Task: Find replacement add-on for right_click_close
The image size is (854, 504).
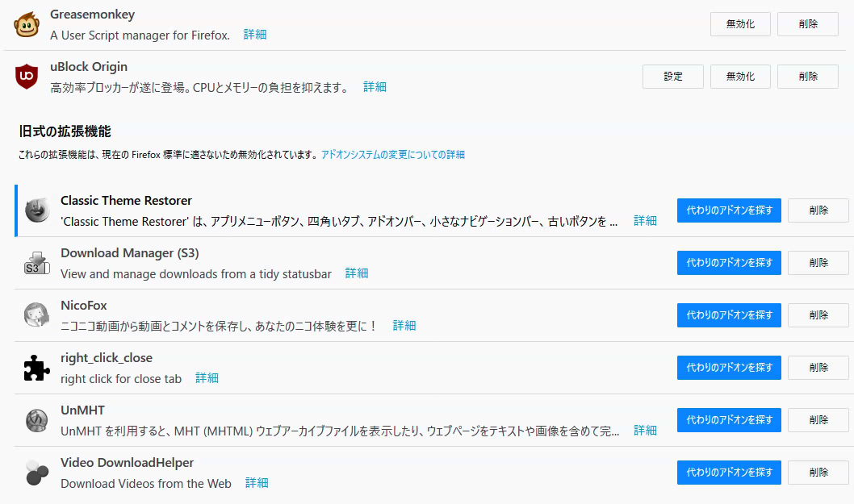Action: coord(729,368)
